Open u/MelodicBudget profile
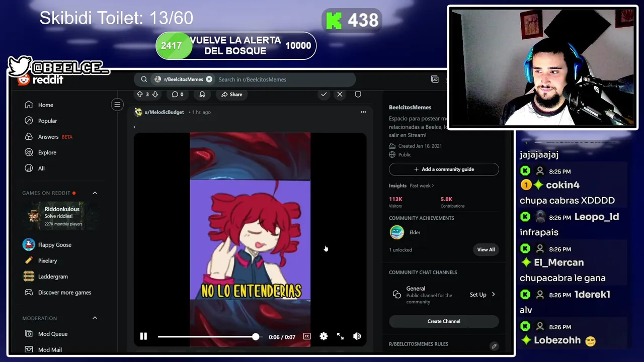 tap(164, 112)
